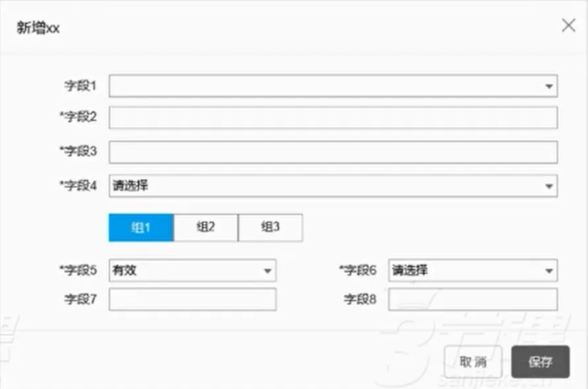Viewport: 588px width, 389px height.
Task: Click the 保存 button
Action: [x=540, y=361]
